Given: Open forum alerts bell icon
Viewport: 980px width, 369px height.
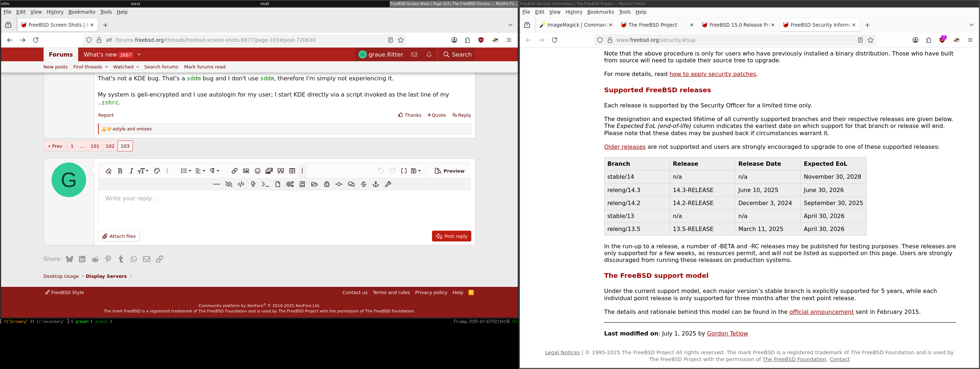Looking at the screenshot, I should point(429,55).
